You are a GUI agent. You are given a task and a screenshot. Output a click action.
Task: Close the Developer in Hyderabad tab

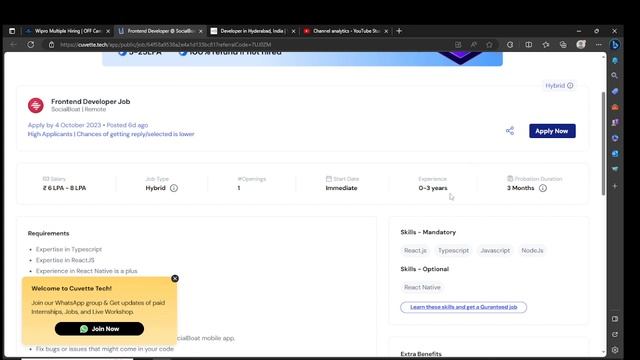click(293, 31)
